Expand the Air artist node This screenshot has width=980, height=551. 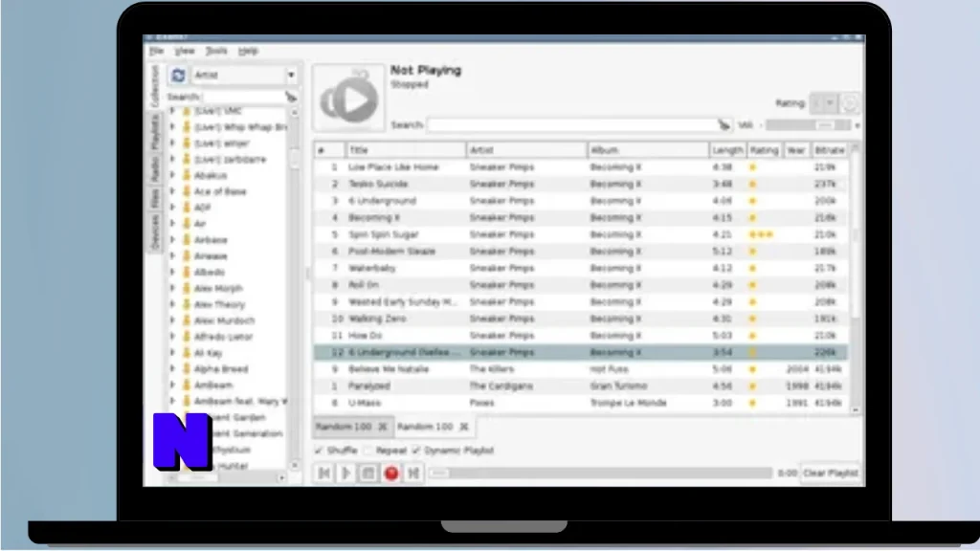tap(172, 224)
